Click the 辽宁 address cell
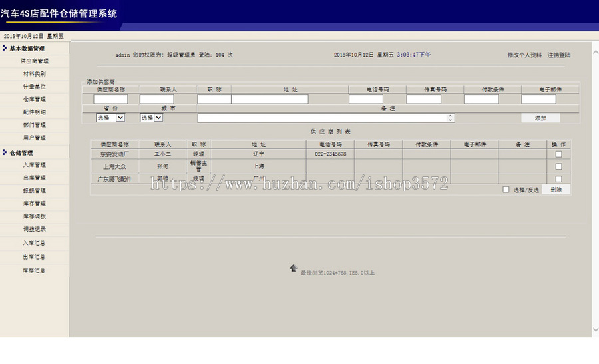The height and width of the screenshot is (364, 599). pyautogui.click(x=258, y=154)
